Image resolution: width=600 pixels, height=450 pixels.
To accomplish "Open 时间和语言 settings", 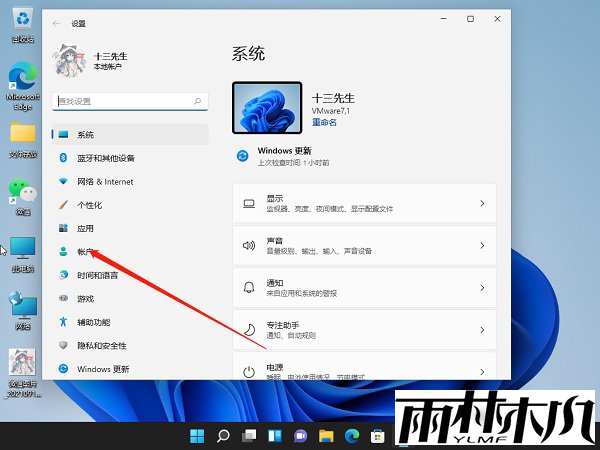I will pos(130,276).
